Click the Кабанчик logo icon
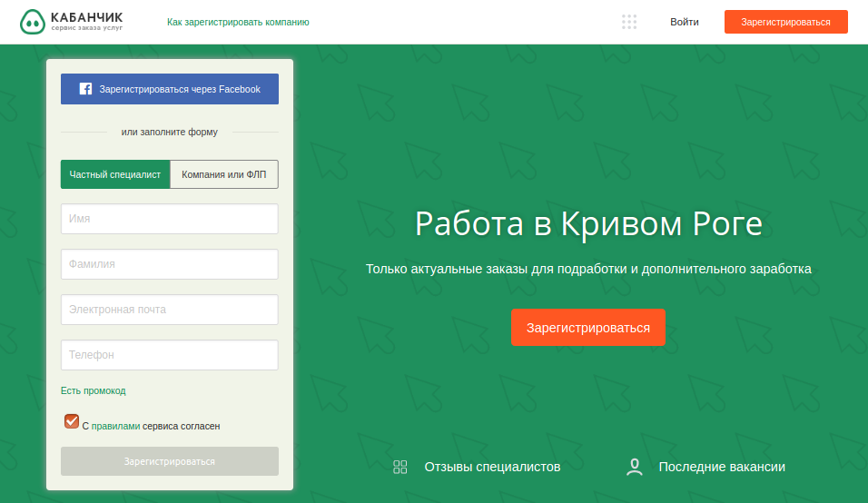The image size is (868, 503). 33,22
